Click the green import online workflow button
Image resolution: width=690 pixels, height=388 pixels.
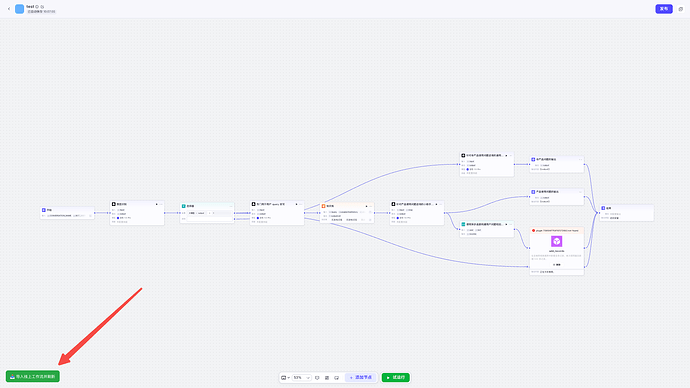point(33,377)
